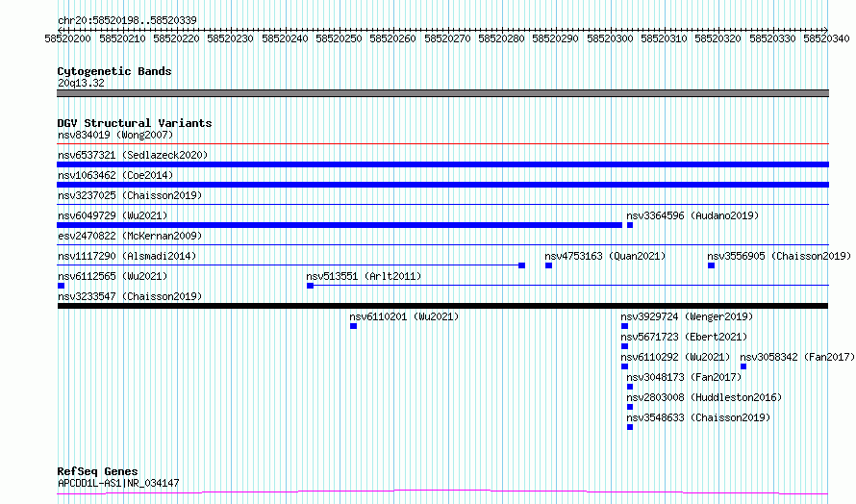Click ruler position label 58520220

point(176,38)
